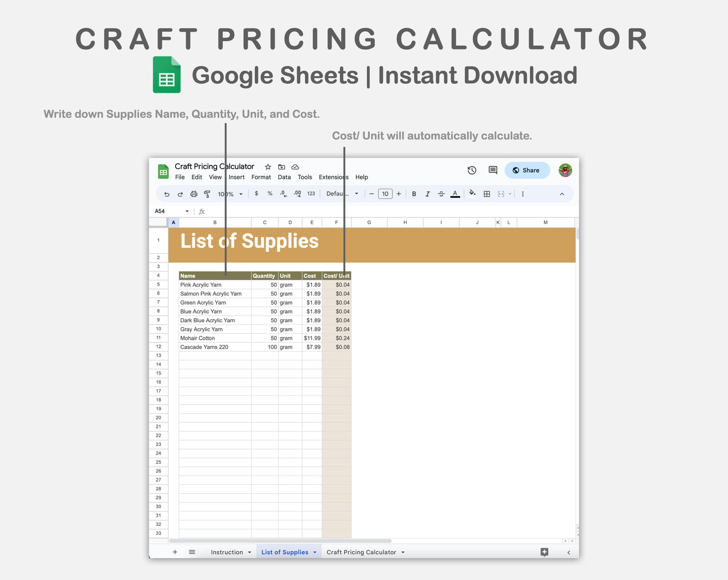Change text color using the A underline swatch
This screenshot has width=728, height=580.
(x=455, y=193)
